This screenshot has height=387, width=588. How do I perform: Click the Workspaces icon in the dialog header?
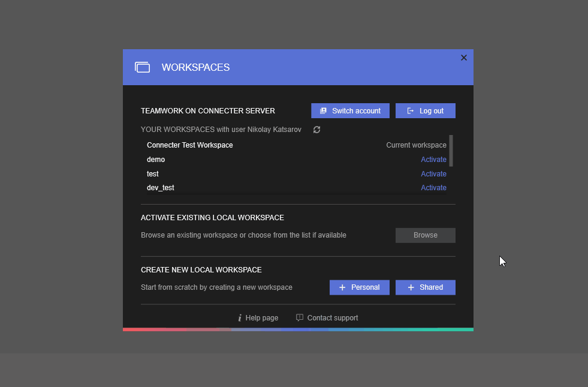pos(143,67)
